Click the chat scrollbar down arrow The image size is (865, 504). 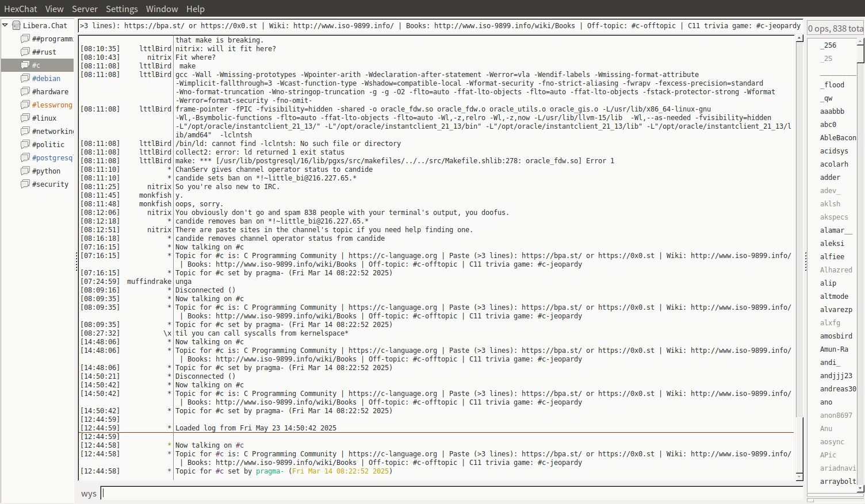799,477
